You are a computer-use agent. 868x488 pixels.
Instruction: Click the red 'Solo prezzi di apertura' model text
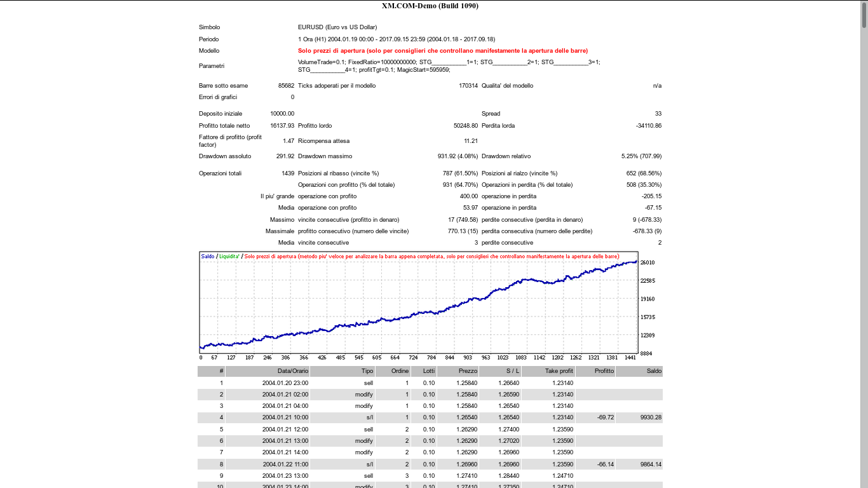pyautogui.click(x=443, y=51)
